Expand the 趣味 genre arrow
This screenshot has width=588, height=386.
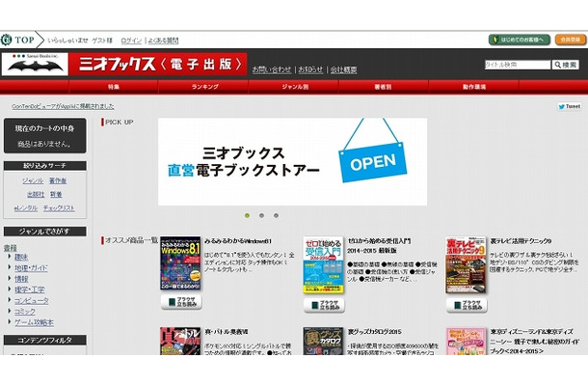tap(10, 257)
